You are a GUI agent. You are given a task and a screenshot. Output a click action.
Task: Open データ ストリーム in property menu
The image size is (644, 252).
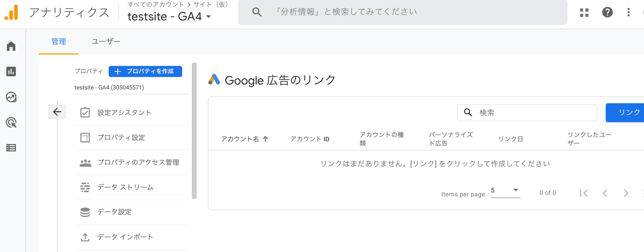tap(125, 187)
